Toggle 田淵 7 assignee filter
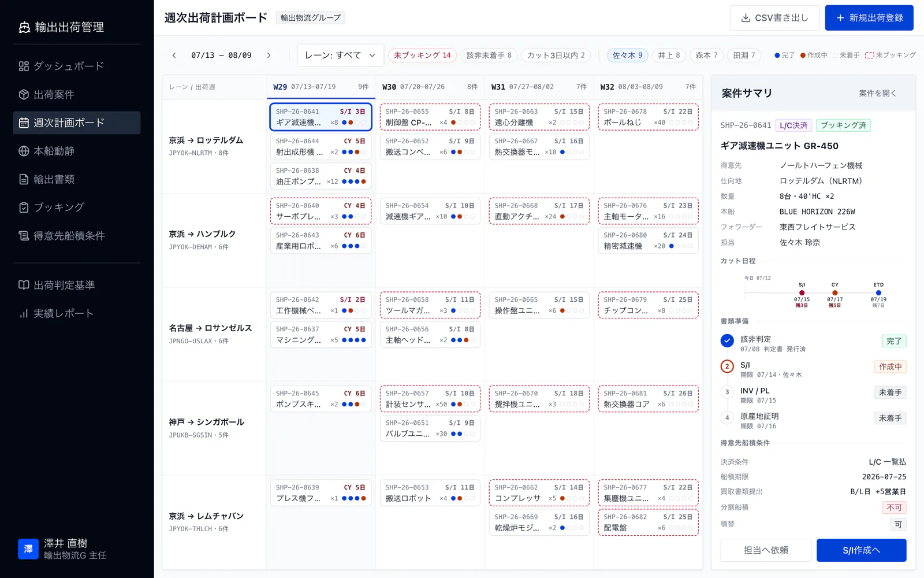 744,55
